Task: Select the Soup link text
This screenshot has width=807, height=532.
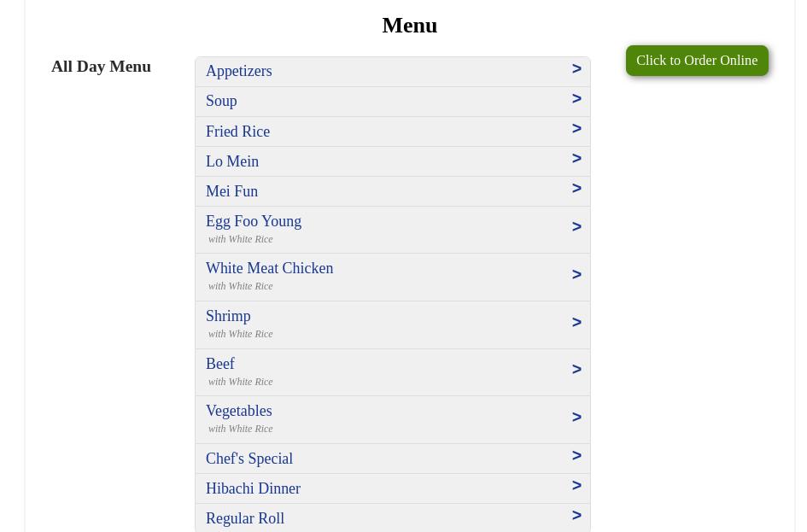Action: pos(221,101)
